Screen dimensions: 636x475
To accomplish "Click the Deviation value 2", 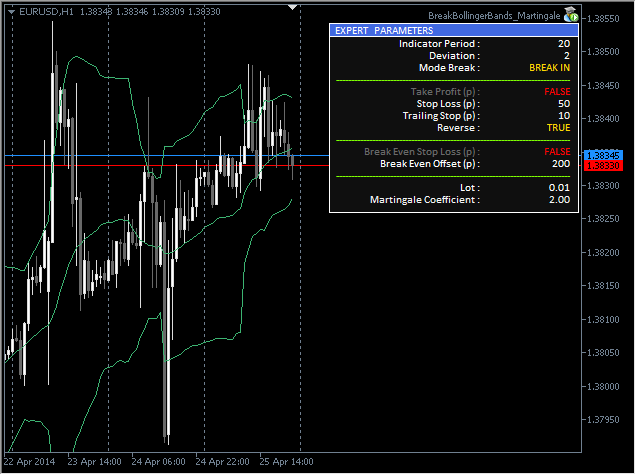I will [x=567, y=56].
